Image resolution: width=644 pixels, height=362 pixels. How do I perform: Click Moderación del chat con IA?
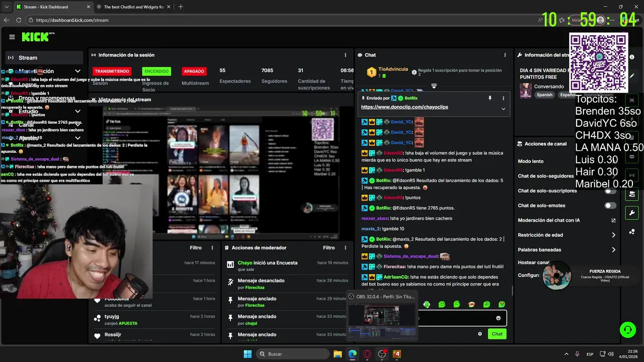pyautogui.click(x=549, y=220)
